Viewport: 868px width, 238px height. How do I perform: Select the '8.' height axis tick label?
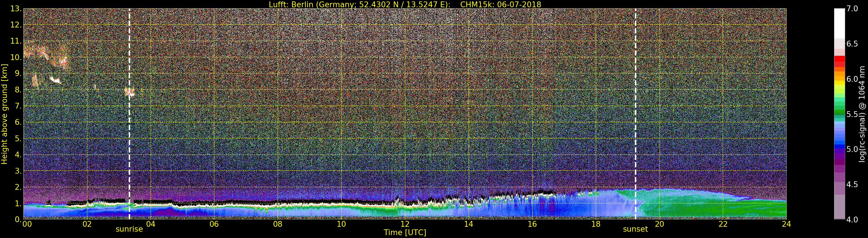click(18, 90)
